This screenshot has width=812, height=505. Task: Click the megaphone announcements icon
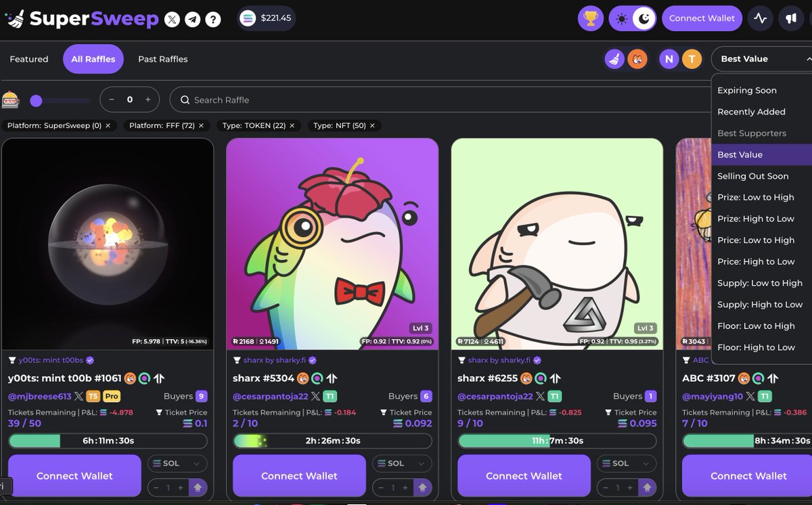click(x=791, y=18)
